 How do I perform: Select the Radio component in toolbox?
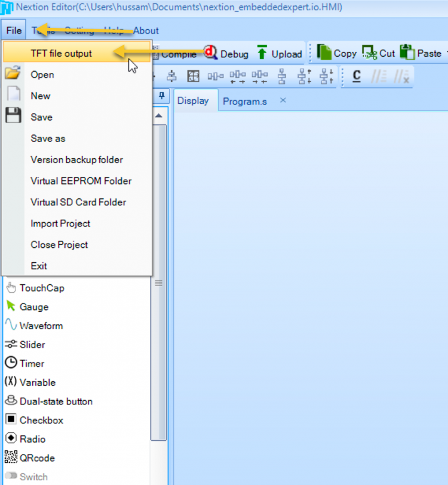point(32,439)
